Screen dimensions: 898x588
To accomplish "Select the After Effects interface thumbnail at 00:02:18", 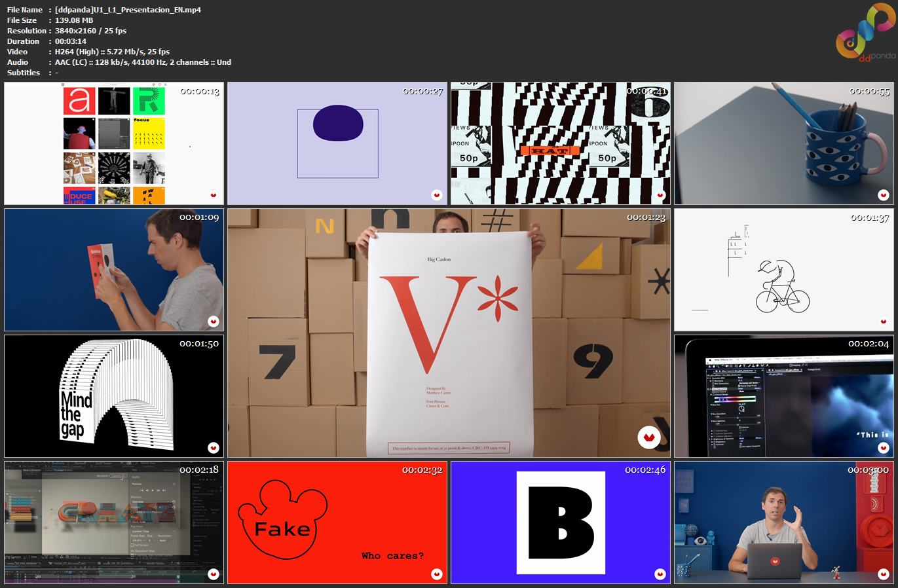I will (114, 523).
